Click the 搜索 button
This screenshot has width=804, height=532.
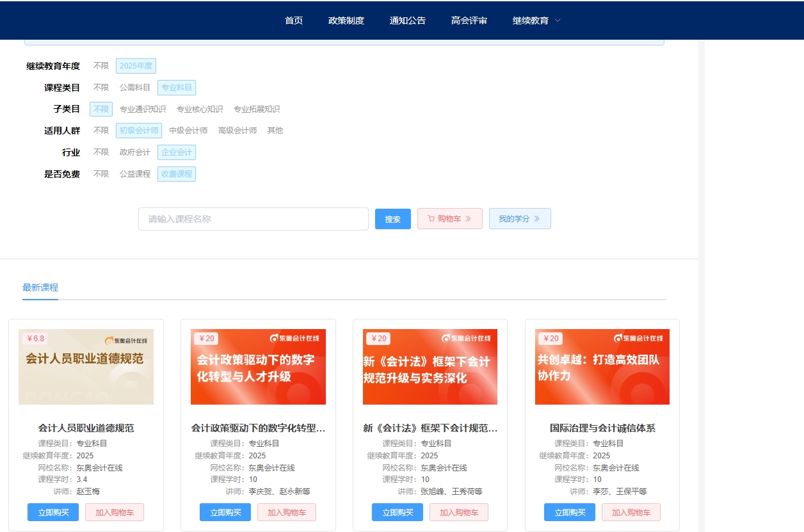point(392,218)
